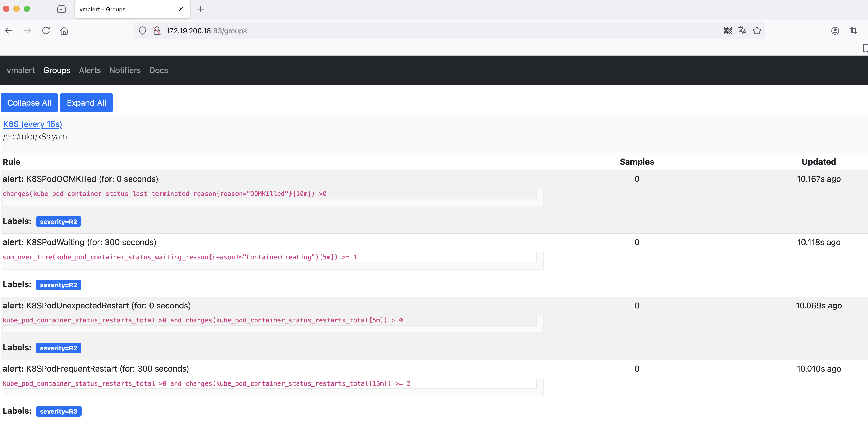Open the Docs link in navbar
Viewport: 868px width, 423px height.
click(158, 70)
